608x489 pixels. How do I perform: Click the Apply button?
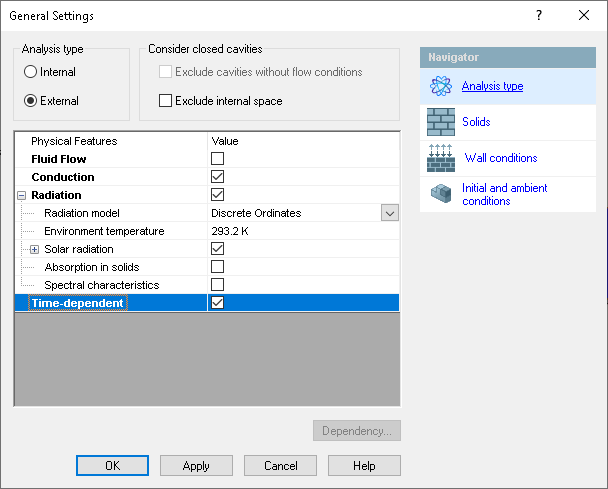196,466
